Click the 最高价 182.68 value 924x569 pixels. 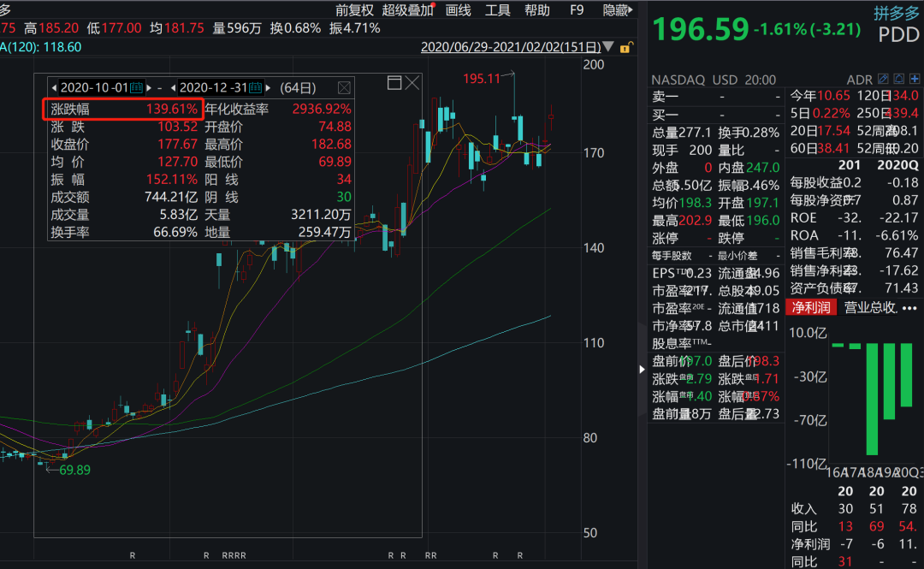[x=331, y=145]
